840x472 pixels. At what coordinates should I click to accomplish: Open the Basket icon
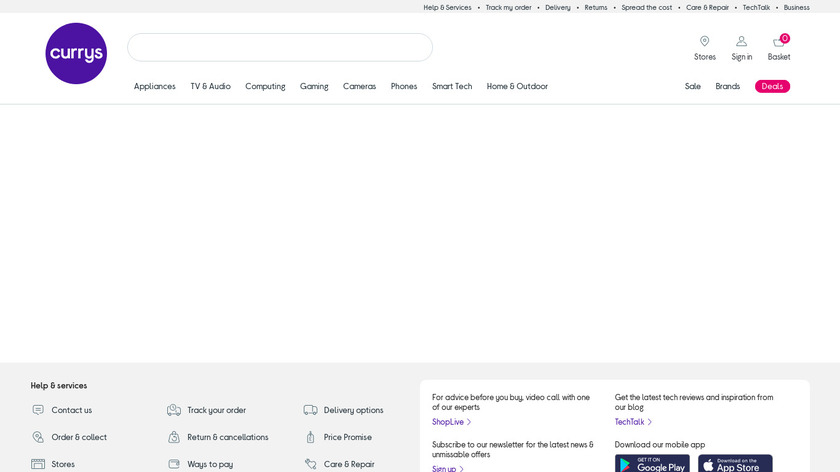pos(779,42)
